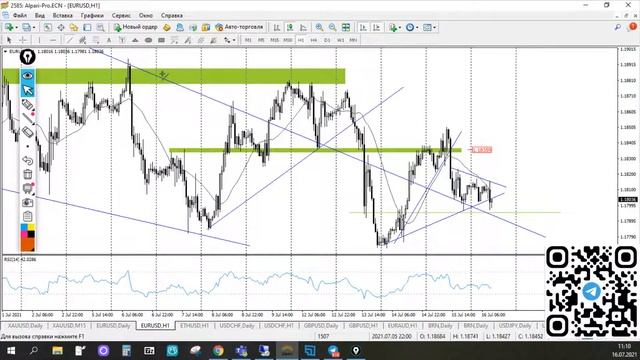This screenshot has width=640, height=360.
Task: Open the new chart icon in toolbar
Action: click(9, 27)
